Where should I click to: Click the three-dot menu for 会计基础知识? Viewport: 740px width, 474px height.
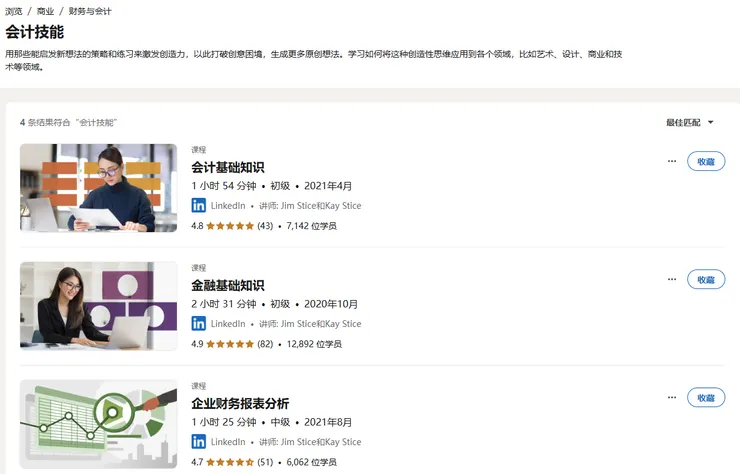pyautogui.click(x=671, y=161)
